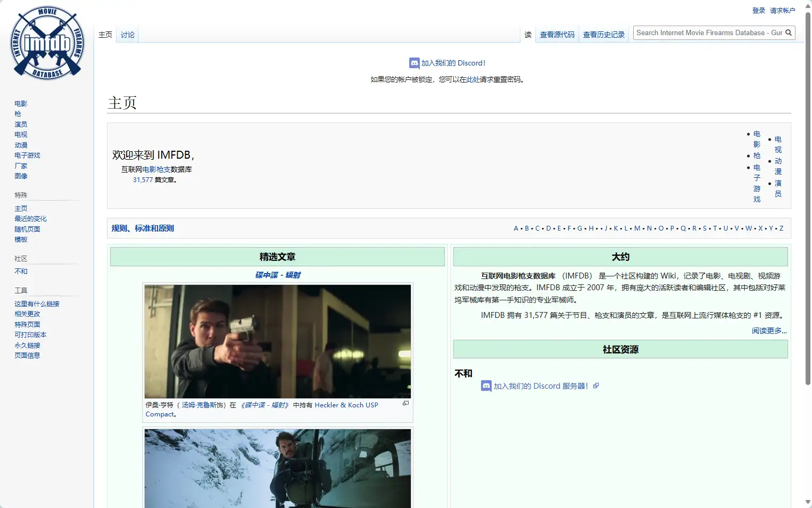Open 电子游戏 in the sidebar
This screenshot has width=812, height=508.
point(27,155)
